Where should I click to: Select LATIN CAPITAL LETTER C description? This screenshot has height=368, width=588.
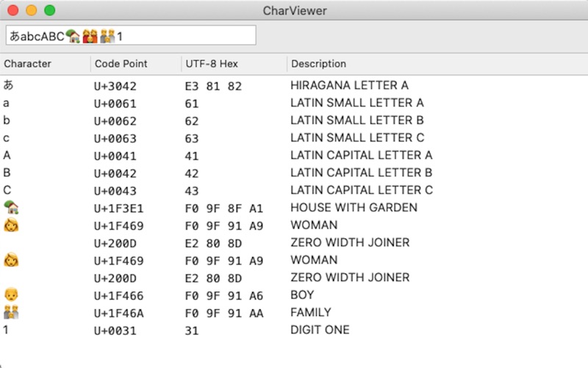362,190
